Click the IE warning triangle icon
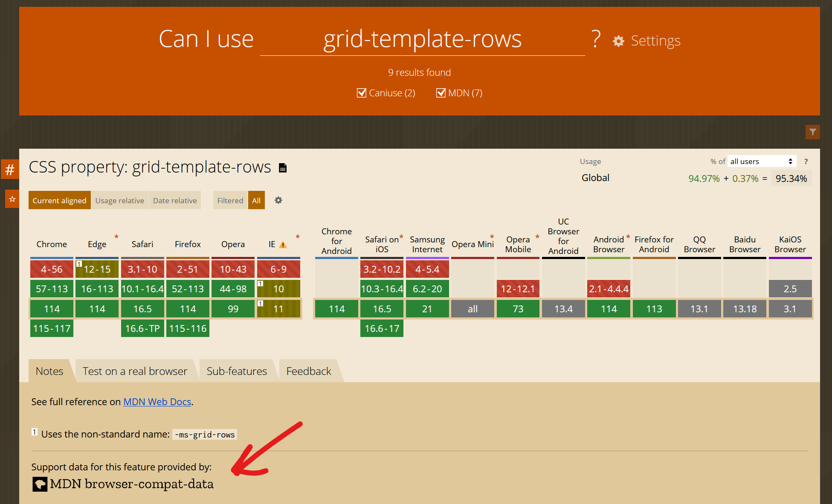 (283, 245)
